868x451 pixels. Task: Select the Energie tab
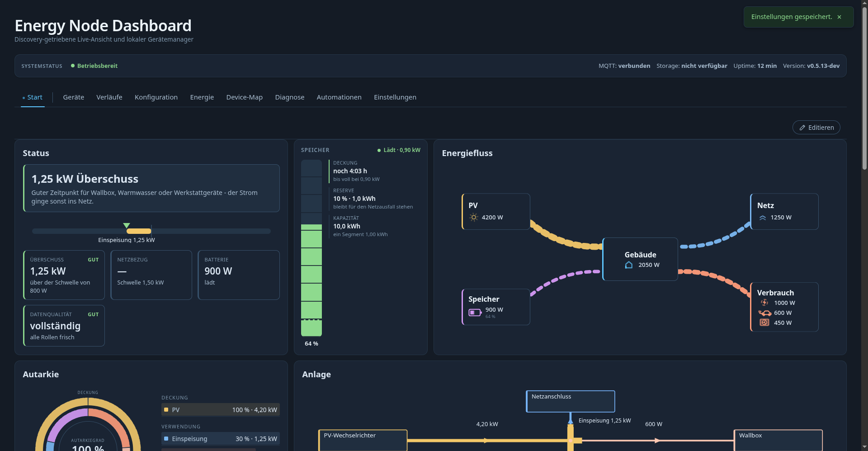point(202,97)
